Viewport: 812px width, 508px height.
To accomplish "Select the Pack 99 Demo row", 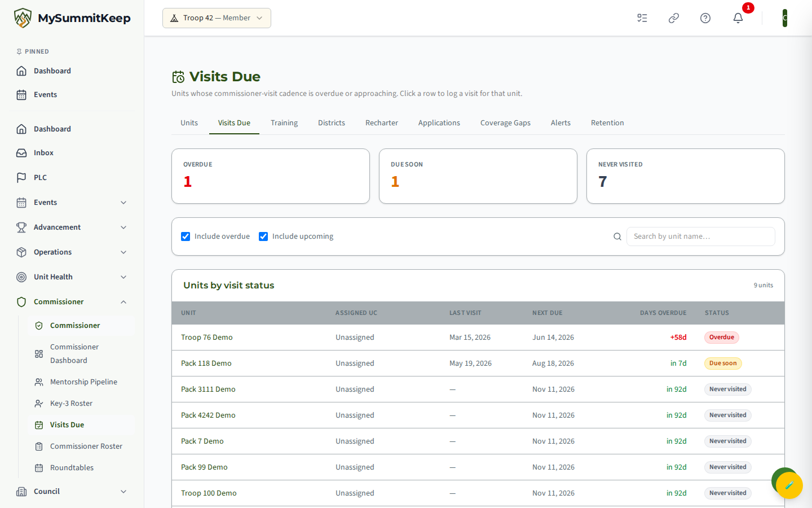I will pyautogui.click(x=478, y=467).
